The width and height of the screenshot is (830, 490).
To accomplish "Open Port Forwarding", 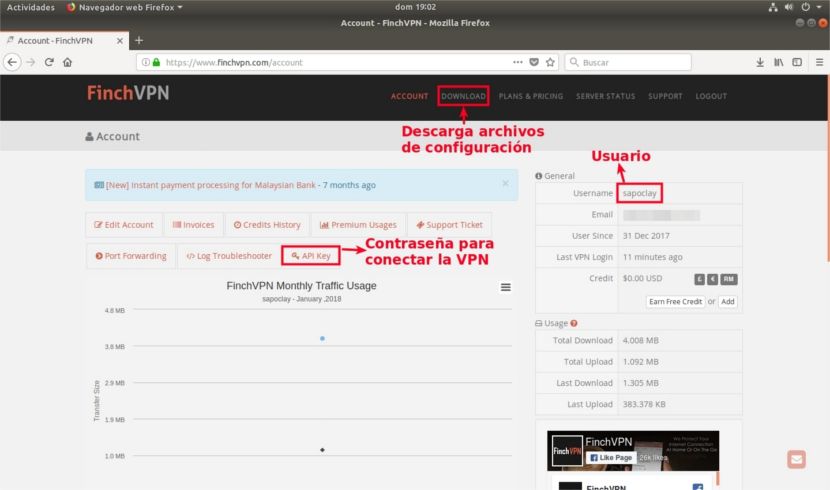I will [x=131, y=256].
